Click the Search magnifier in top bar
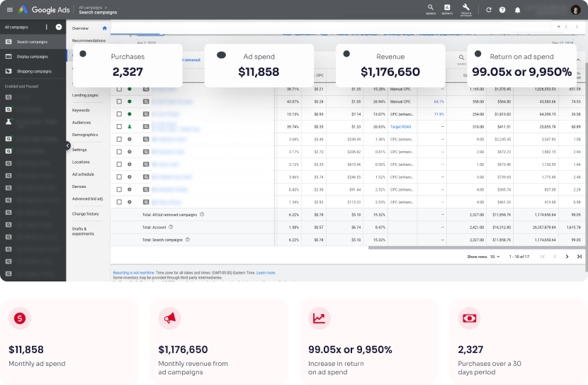Viewport: 588px width, 385px height. (x=431, y=9)
